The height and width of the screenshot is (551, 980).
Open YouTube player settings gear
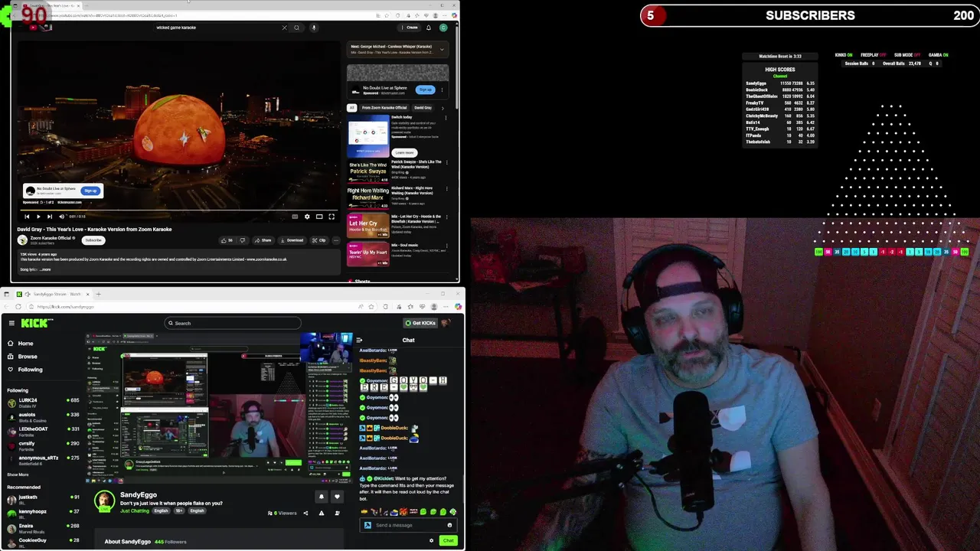307,217
